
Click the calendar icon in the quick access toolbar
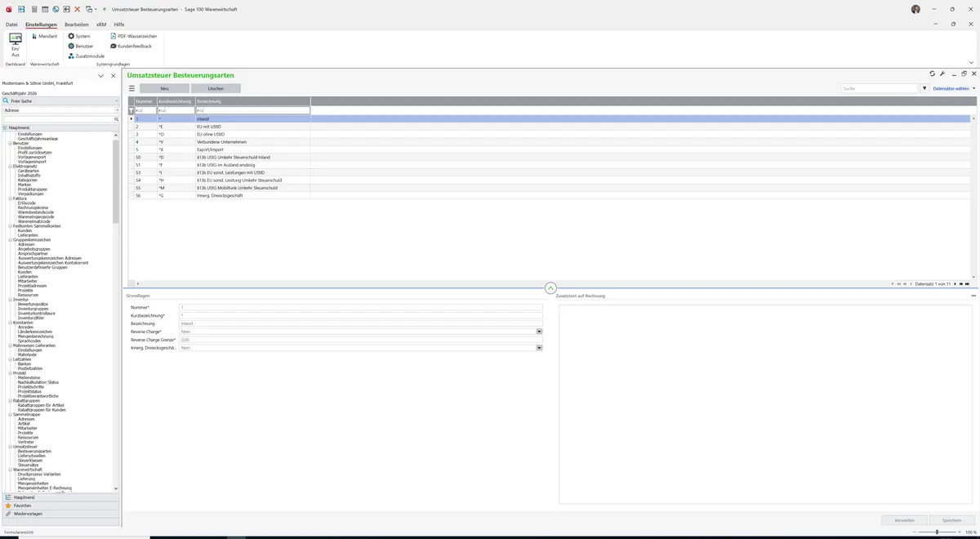point(44,8)
